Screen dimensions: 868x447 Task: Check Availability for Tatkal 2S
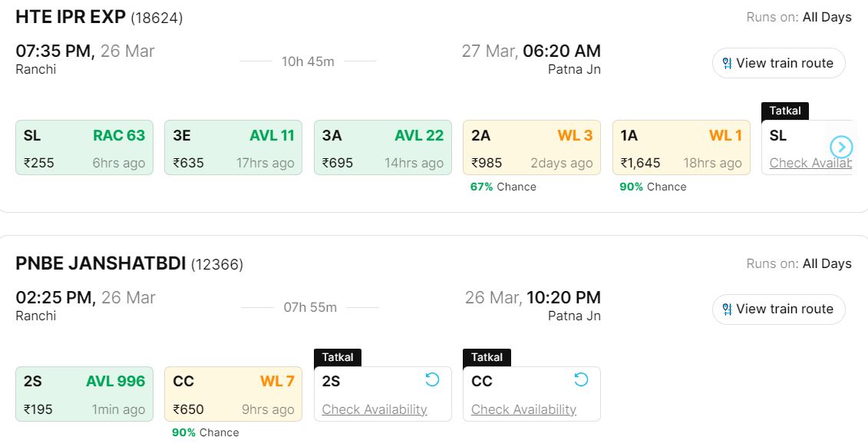375,409
